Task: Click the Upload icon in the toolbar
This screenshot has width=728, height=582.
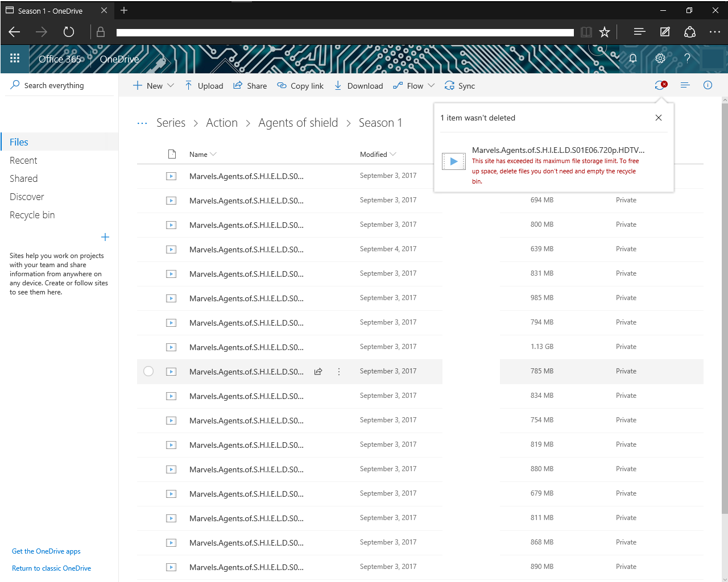Action: coord(188,85)
